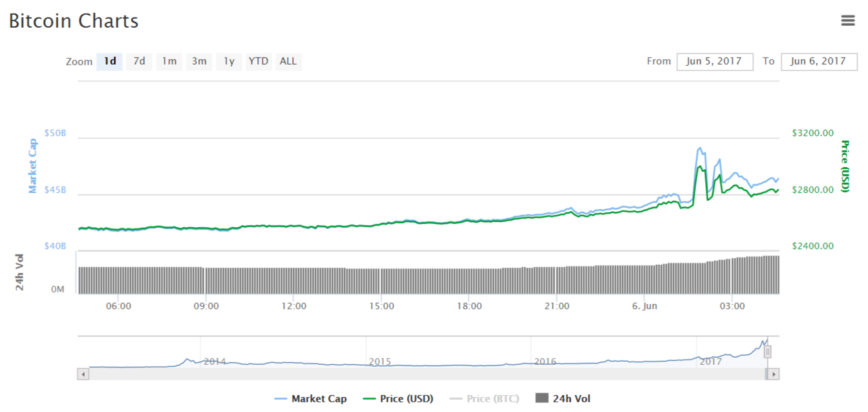Open the chart hamburger menu

(x=848, y=21)
